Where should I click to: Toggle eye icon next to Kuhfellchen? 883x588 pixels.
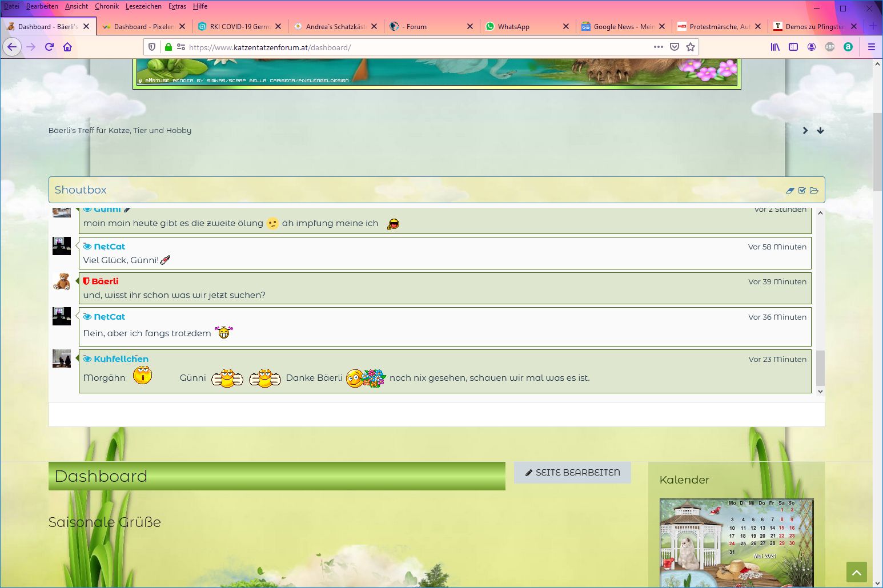87,359
